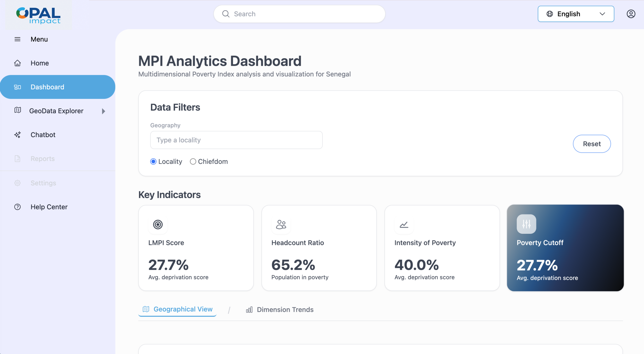Screen dimensions: 644x354
Task: Click the OPAL impact logo
Action: tap(38, 15)
